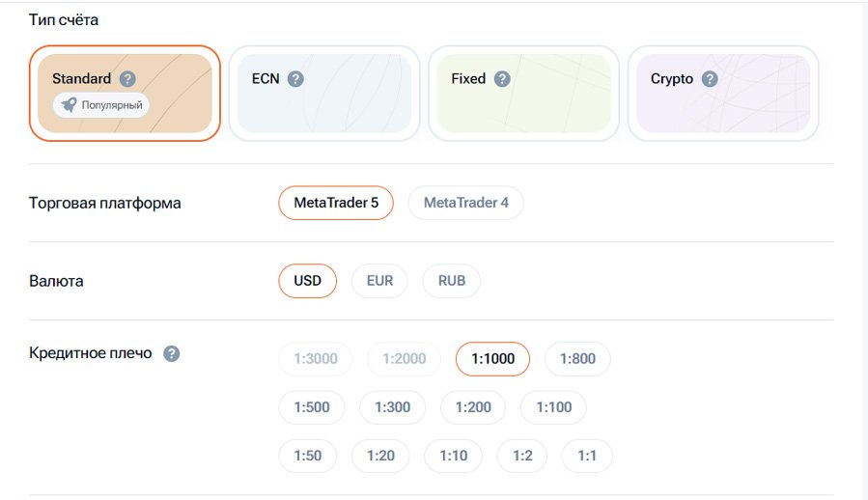
Task: Choose USD as account currency
Action: point(307,281)
